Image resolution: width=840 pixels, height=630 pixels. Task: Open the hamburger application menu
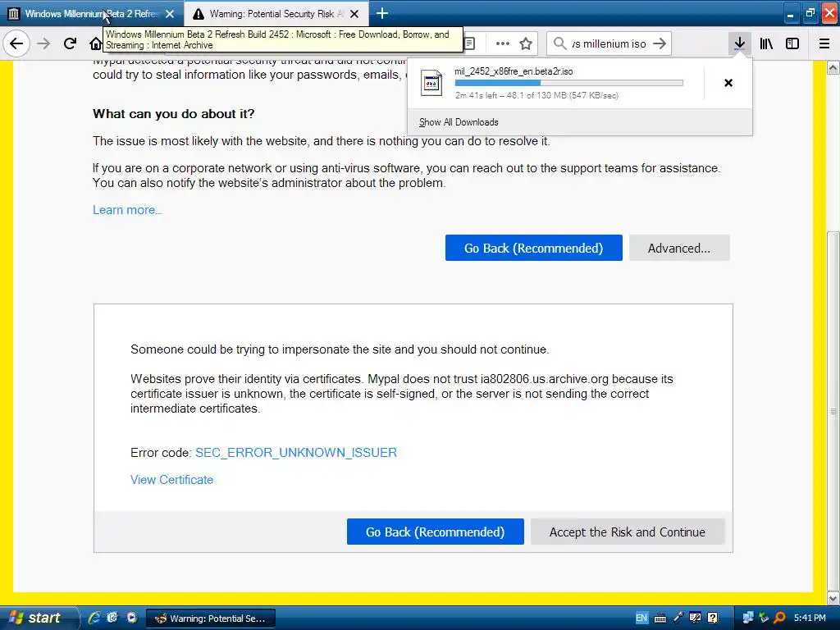coord(824,43)
